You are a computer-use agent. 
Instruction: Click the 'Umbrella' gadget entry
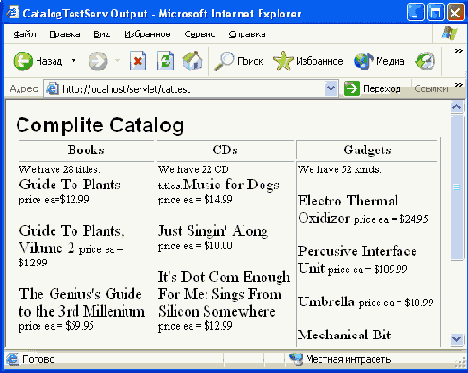coord(326,302)
